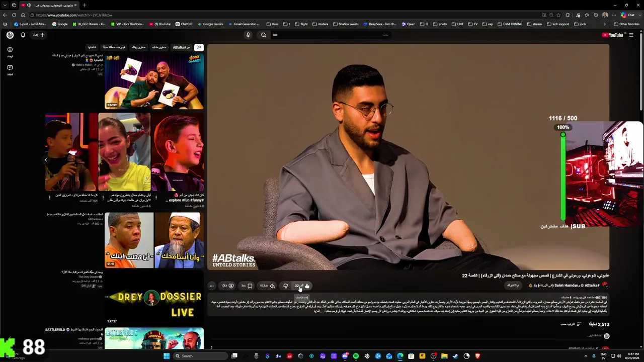Add this page to favorites star
644x362 pixels.
click(x=559, y=15)
